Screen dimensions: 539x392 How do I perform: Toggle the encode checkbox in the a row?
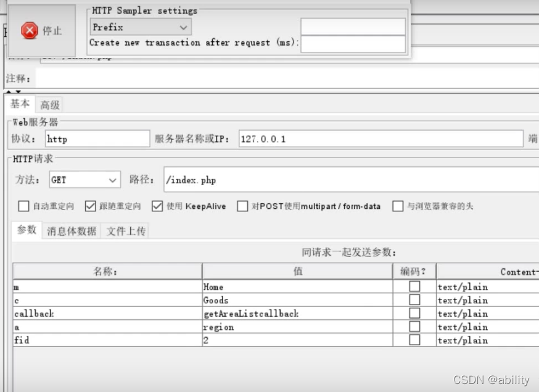(x=414, y=327)
